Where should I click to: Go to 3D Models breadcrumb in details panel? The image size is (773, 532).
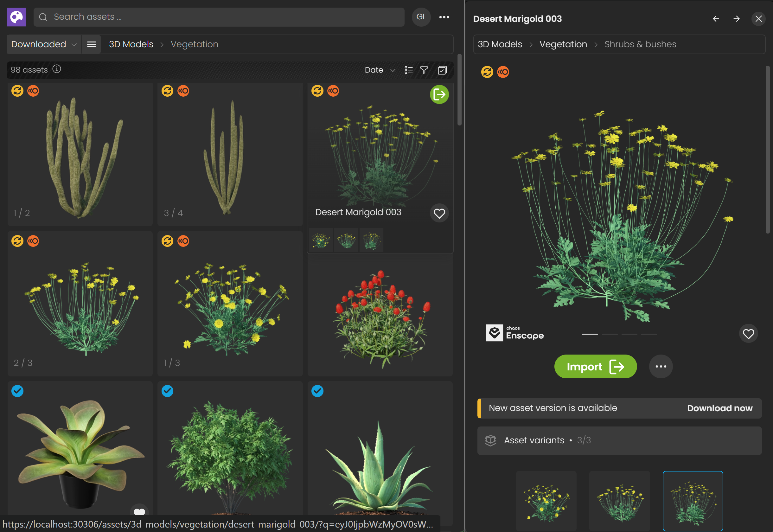click(x=500, y=44)
